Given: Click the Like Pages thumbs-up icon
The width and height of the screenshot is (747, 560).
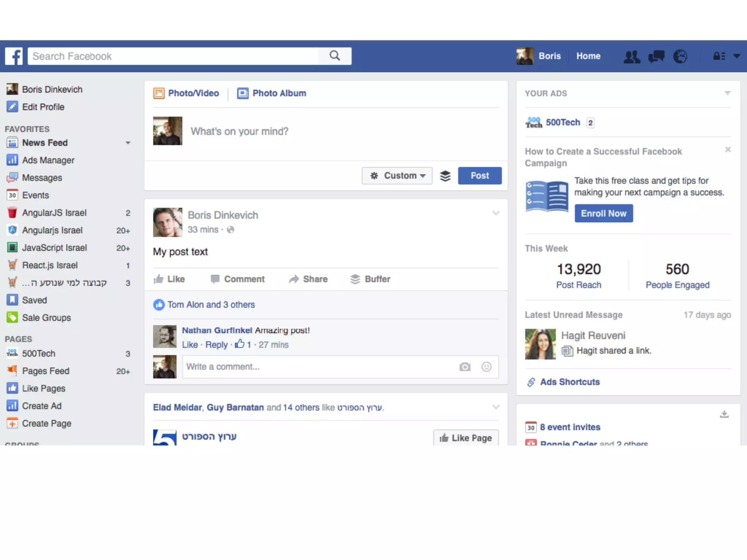Looking at the screenshot, I should pos(12,388).
